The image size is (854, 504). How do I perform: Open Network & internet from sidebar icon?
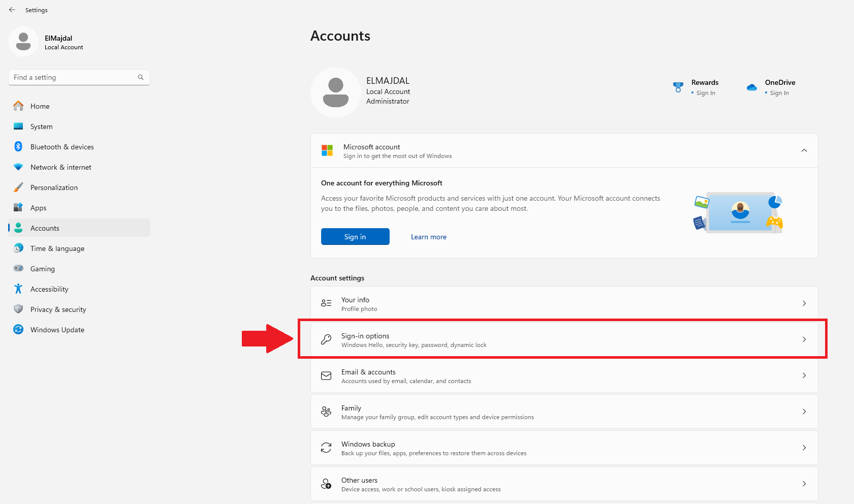click(x=18, y=167)
